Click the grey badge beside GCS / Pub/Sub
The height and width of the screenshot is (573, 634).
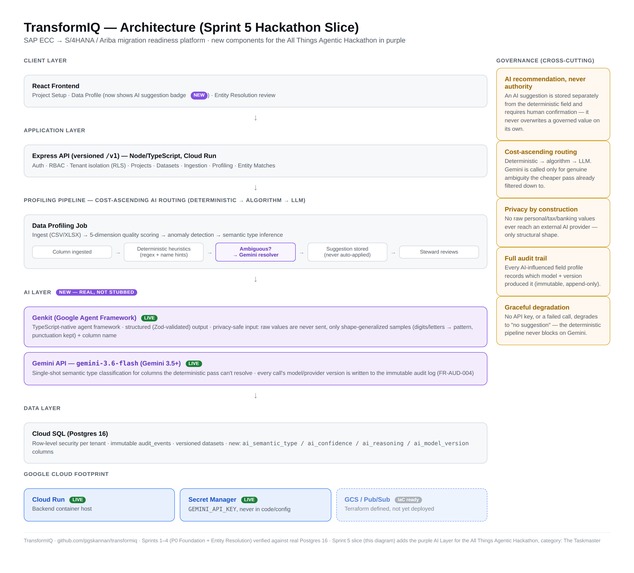pos(408,500)
